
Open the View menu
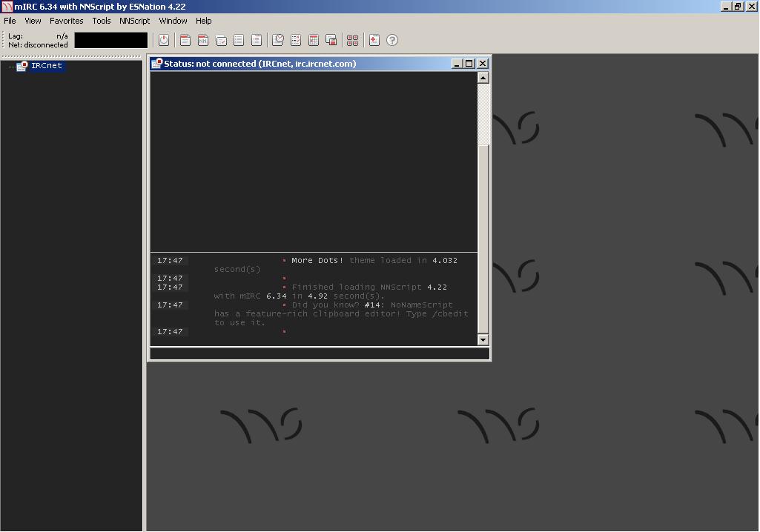33,21
